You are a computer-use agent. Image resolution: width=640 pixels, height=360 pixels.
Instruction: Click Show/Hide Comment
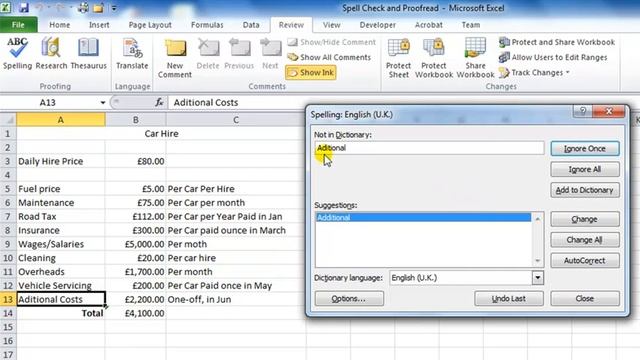pos(331,42)
